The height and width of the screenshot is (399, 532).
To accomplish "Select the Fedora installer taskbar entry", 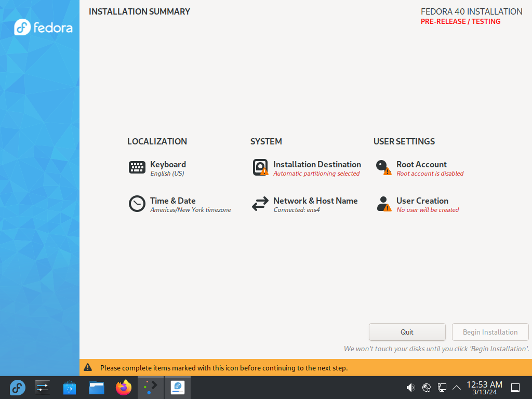I will tap(178, 388).
